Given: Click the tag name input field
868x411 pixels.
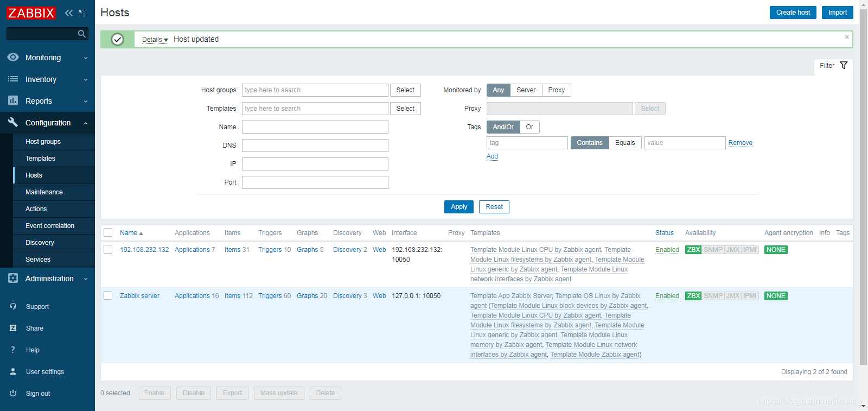Looking at the screenshot, I should [x=527, y=143].
